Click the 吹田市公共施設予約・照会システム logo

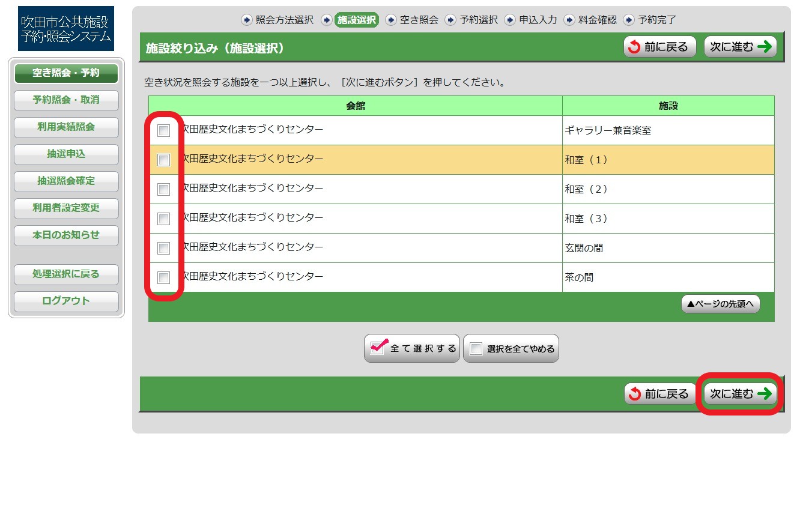coord(66,28)
